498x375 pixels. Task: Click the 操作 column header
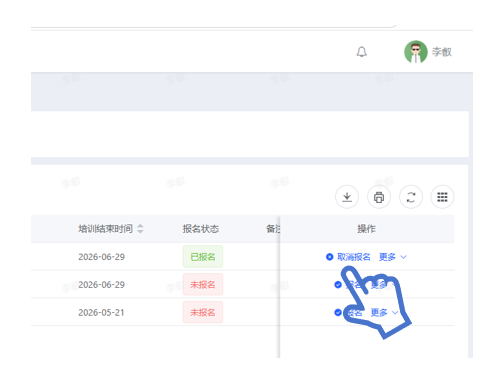[366, 229]
